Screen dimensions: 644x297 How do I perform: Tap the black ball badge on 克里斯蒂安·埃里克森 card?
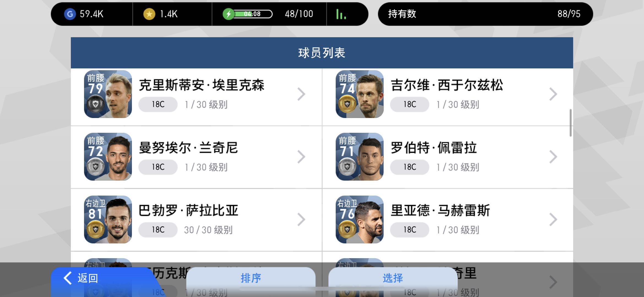coord(96,104)
